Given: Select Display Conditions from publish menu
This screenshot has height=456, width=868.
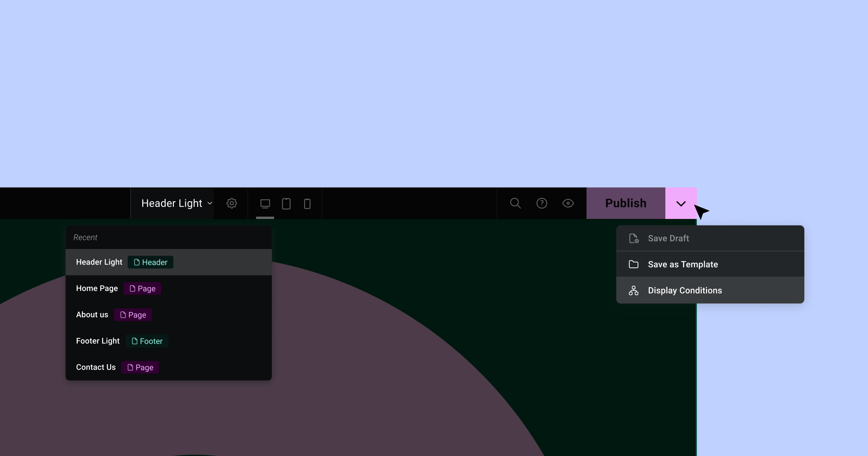Looking at the screenshot, I should pyautogui.click(x=685, y=290).
